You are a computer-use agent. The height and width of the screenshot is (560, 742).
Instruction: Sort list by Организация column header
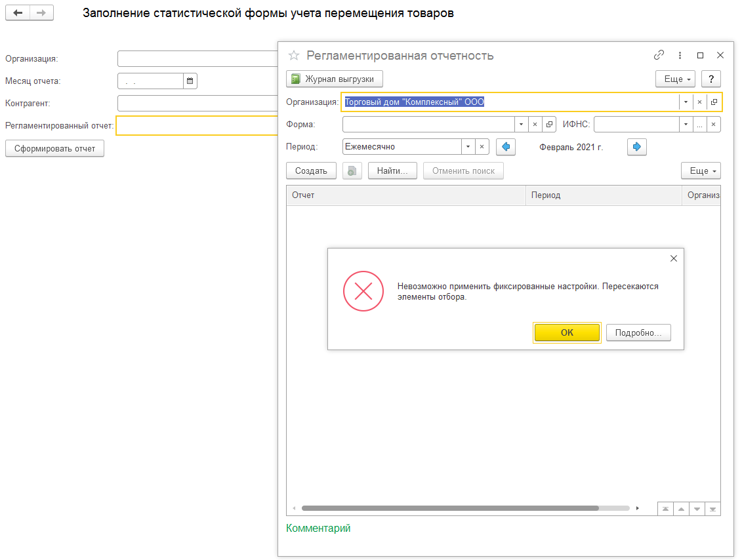click(701, 195)
